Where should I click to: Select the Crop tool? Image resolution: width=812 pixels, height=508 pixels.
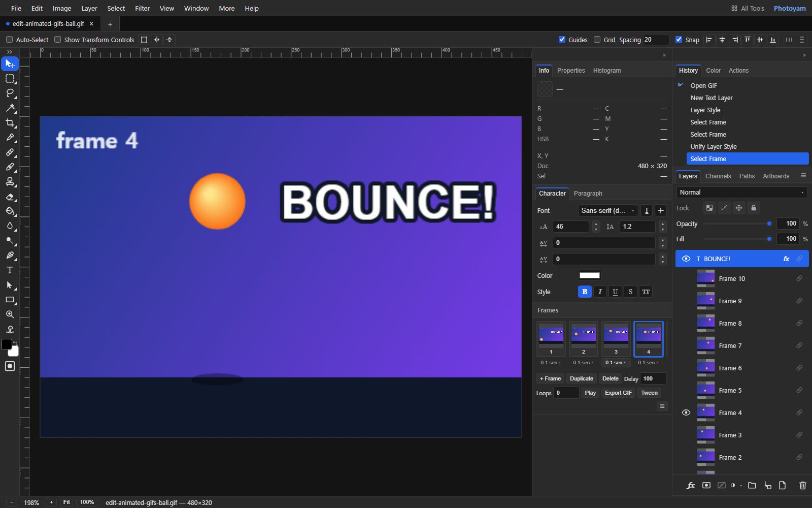click(x=10, y=122)
